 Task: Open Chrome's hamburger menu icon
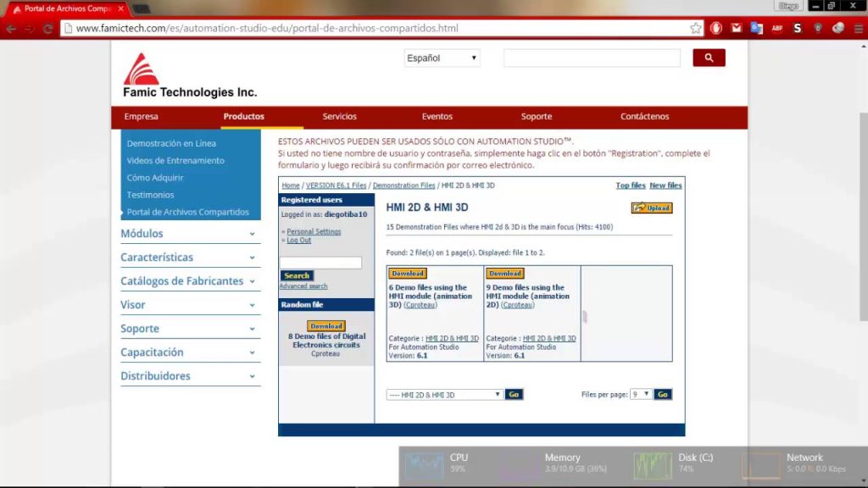pos(859,28)
